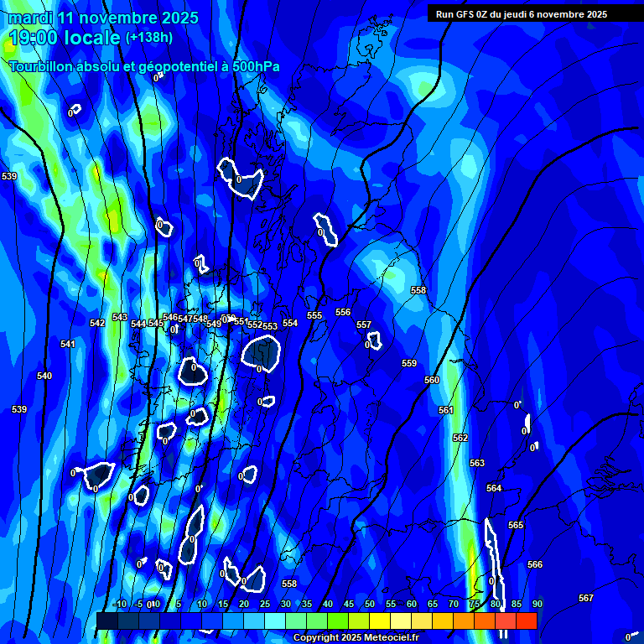The height and width of the screenshot is (644, 644).
Task: Click the 567 contour label at lower right
Action: [586, 598]
